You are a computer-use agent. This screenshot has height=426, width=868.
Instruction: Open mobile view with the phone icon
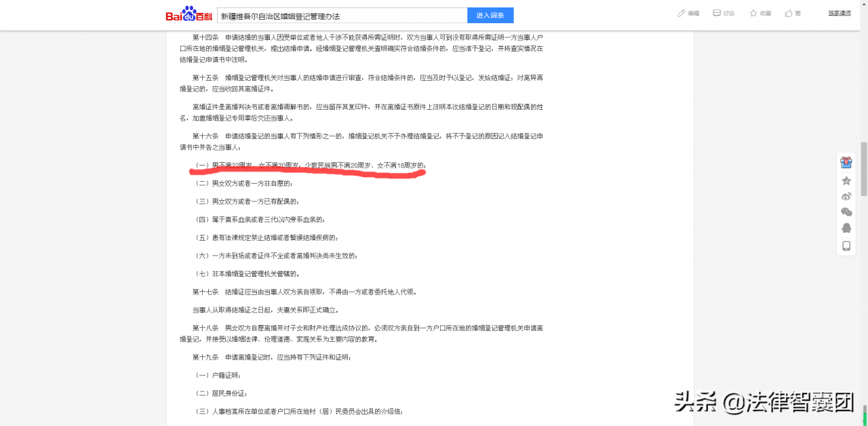pyautogui.click(x=846, y=246)
